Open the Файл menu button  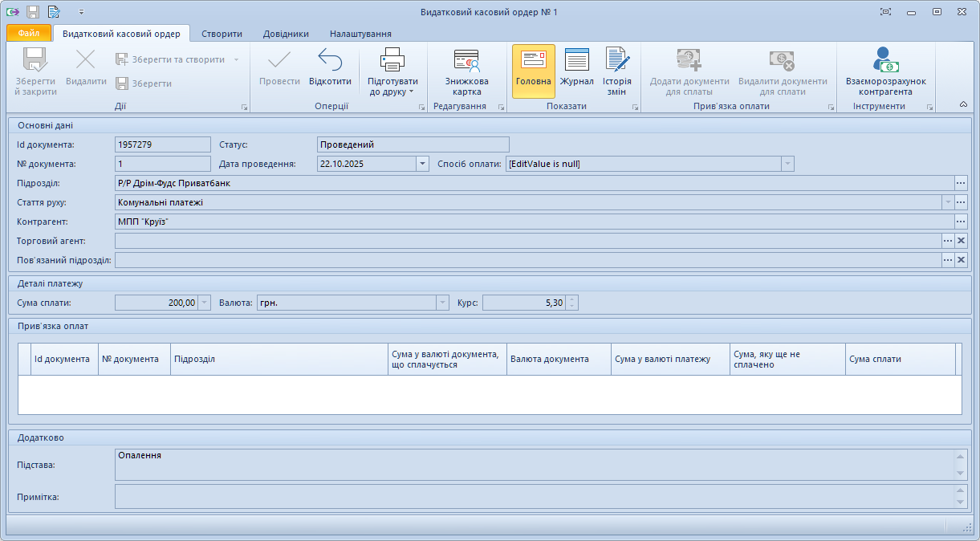[29, 34]
